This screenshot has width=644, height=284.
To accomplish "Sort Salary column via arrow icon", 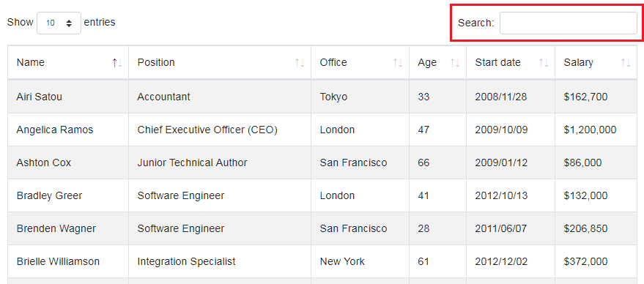I will coord(626,63).
